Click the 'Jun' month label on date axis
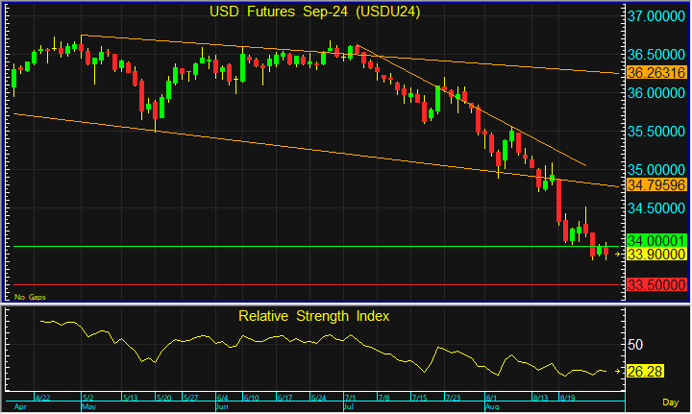The width and height of the screenshot is (692, 414). [220, 407]
